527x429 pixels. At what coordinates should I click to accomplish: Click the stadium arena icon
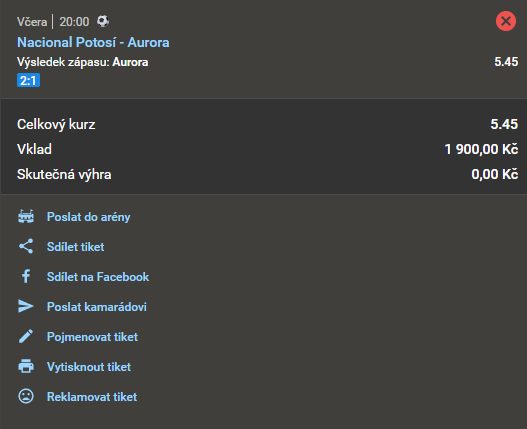[26, 217]
